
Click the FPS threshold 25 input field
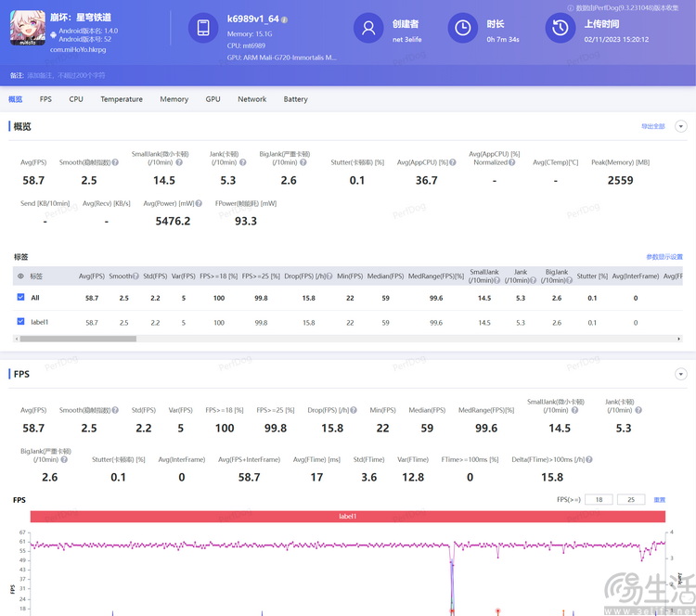[x=631, y=500]
